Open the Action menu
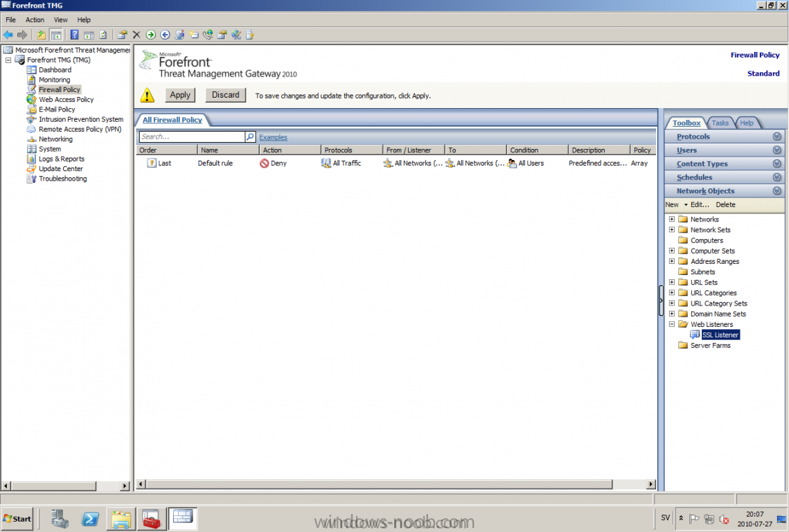Image resolution: width=789 pixels, height=532 pixels. pyautogui.click(x=35, y=19)
